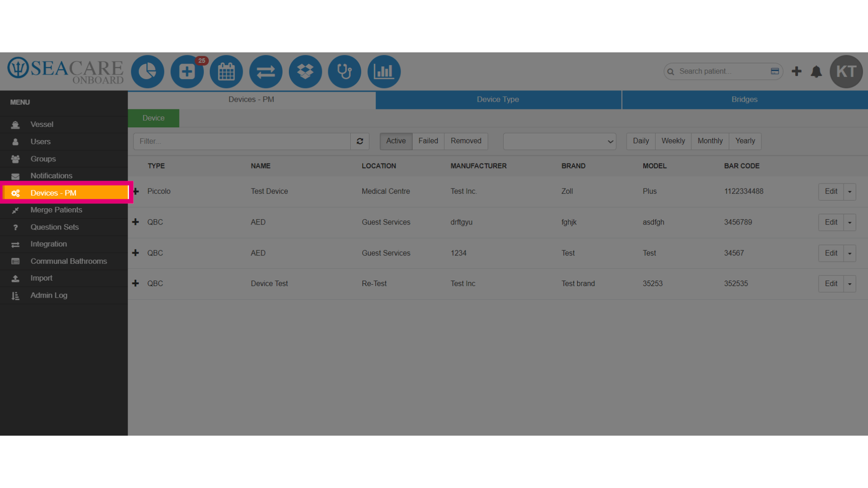Select the Weekly frequency filter
Screen dimensions: 868x488
pyautogui.click(x=673, y=141)
